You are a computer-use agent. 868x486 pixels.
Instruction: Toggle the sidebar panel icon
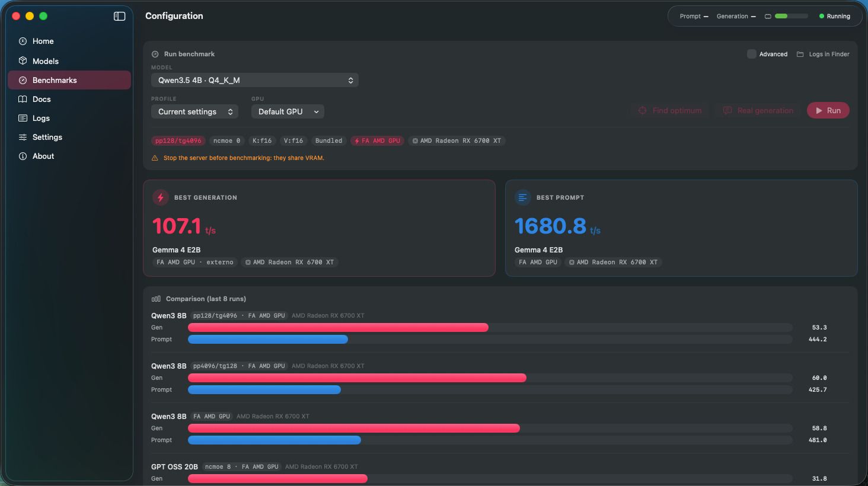pyautogui.click(x=120, y=16)
